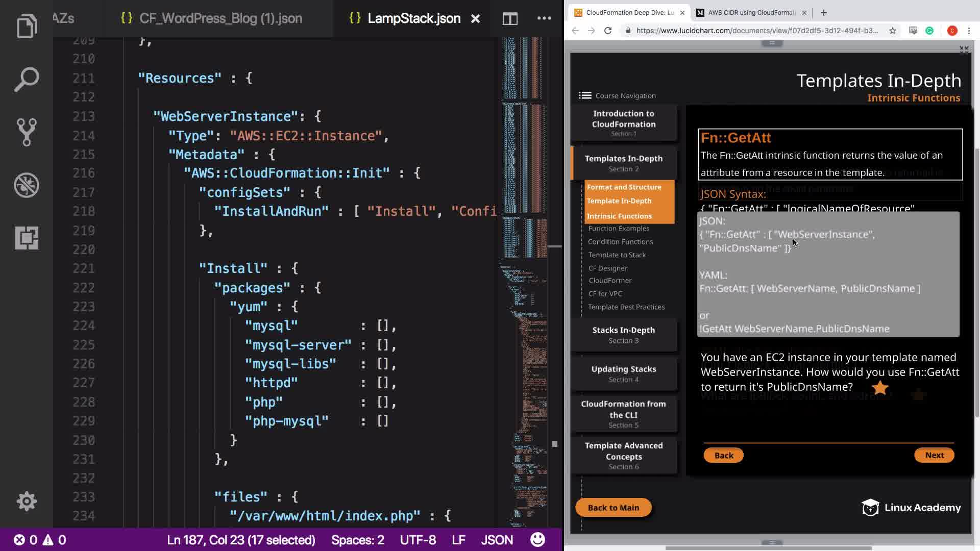Open the Extensions icon in activity bar

(27, 238)
